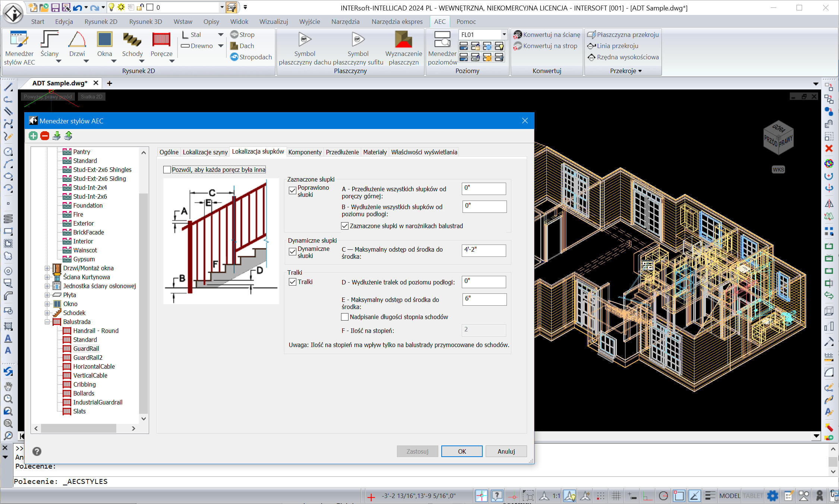The width and height of the screenshot is (839, 504).
Task: Click the red X delete tool on right toolbar
Action: pos(829,148)
